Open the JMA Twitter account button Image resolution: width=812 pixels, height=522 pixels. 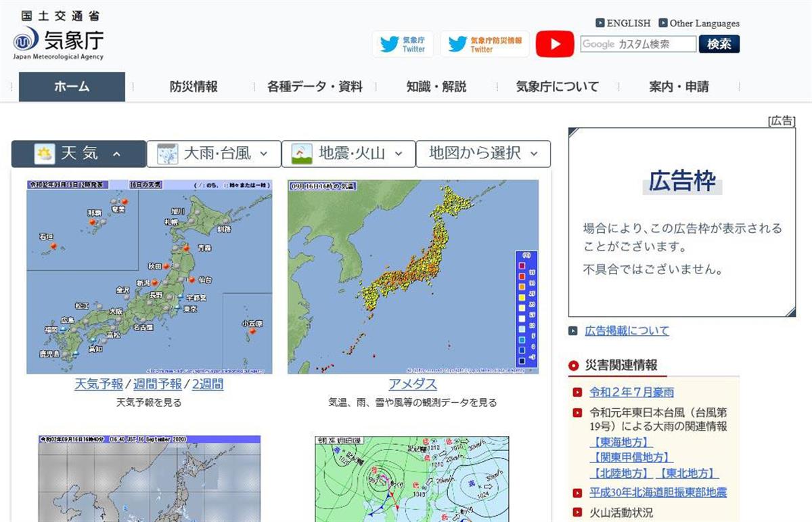[403, 44]
